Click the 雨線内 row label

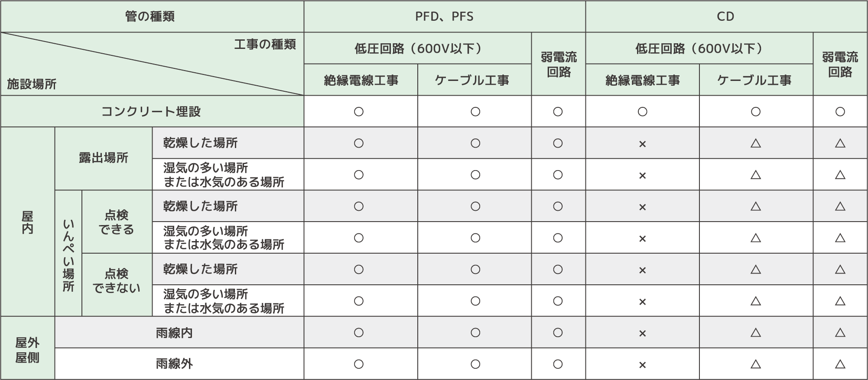(x=174, y=333)
